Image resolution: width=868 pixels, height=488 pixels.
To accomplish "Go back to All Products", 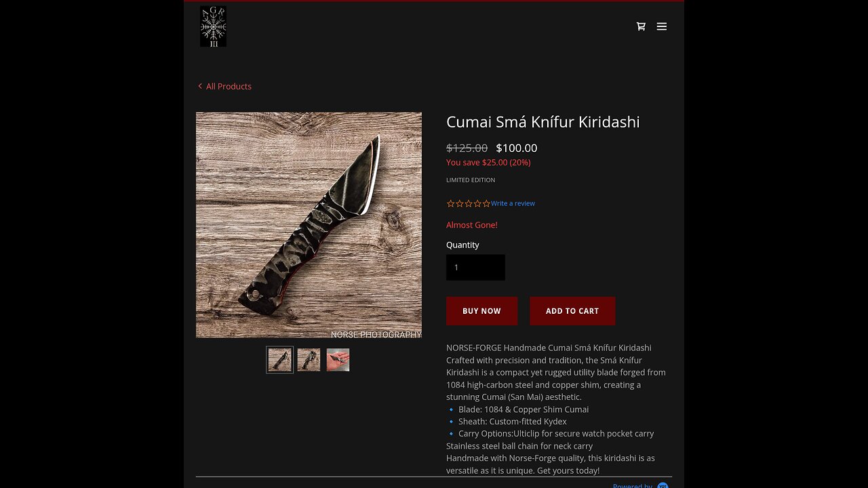I will pos(229,86).
